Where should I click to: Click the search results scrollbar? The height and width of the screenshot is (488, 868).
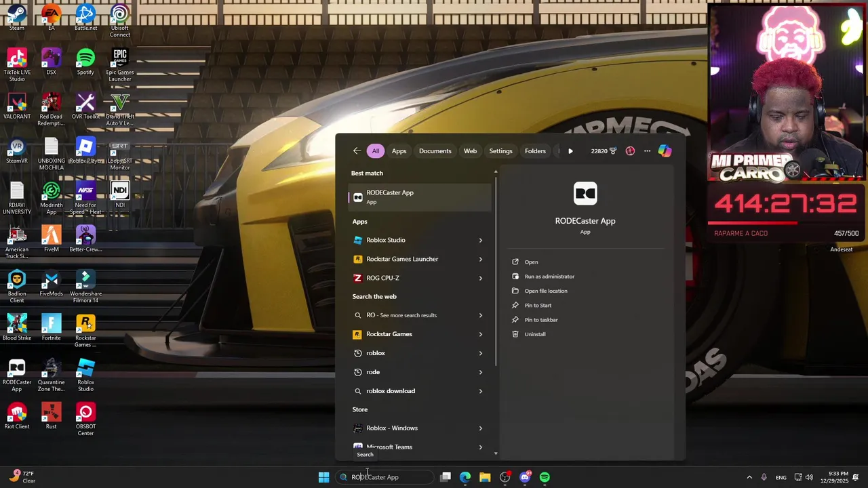pyautogui.click(x=496, y=271)
